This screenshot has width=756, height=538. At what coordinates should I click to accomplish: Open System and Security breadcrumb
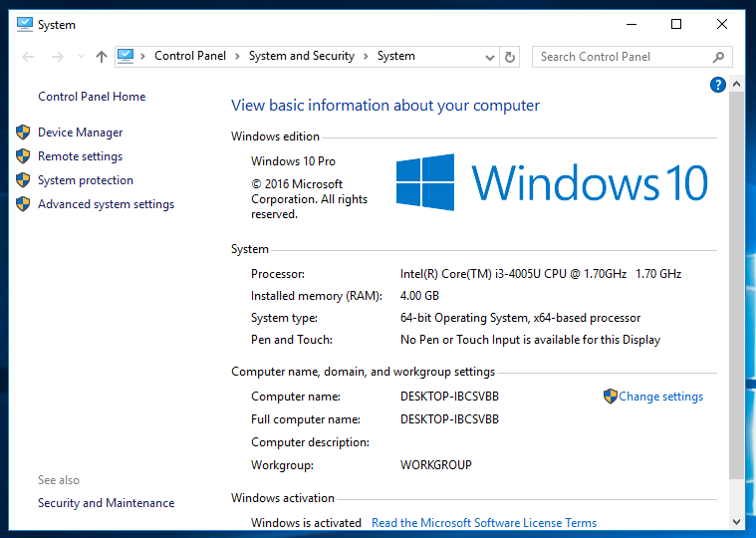click(302, 56)
